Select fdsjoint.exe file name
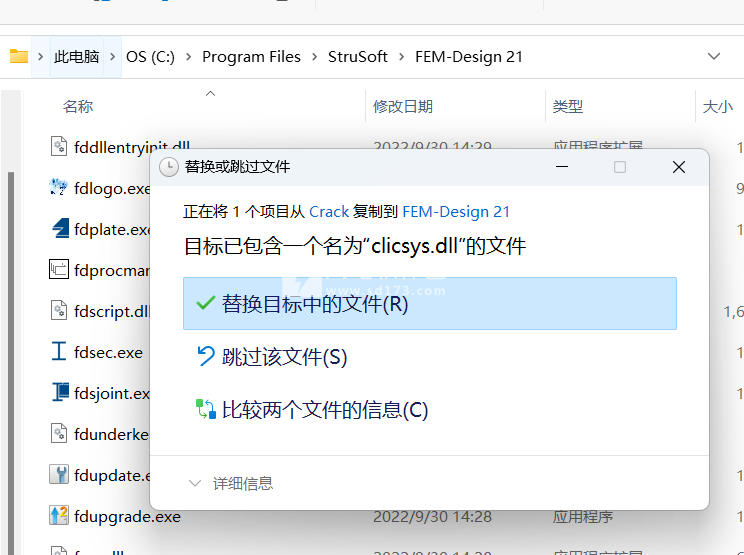744x555 pixels. (x=112, y=394)
